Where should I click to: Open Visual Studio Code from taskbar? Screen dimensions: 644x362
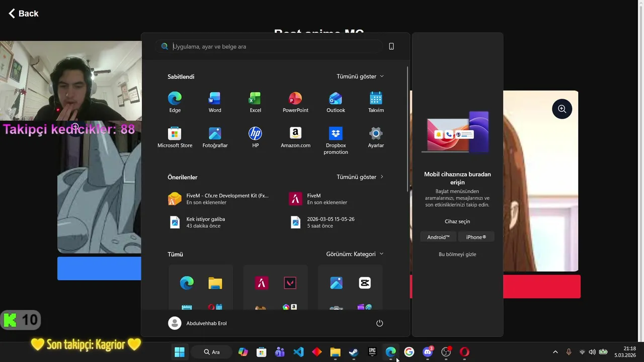pyautogui.click(x=298, y=352)
